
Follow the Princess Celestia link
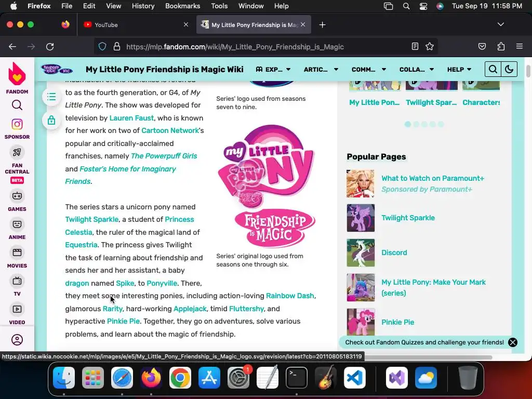129,226
